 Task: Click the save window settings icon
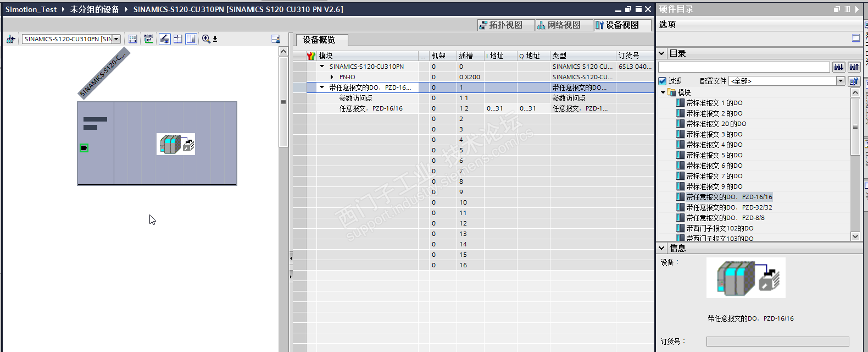pos(276,39)
